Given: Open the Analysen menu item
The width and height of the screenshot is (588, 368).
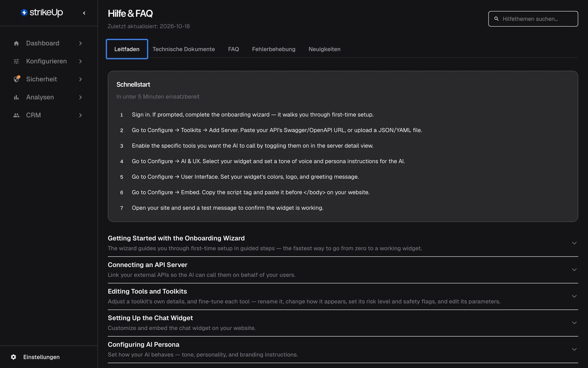Looking at the screenshot, I should [48, 97].
